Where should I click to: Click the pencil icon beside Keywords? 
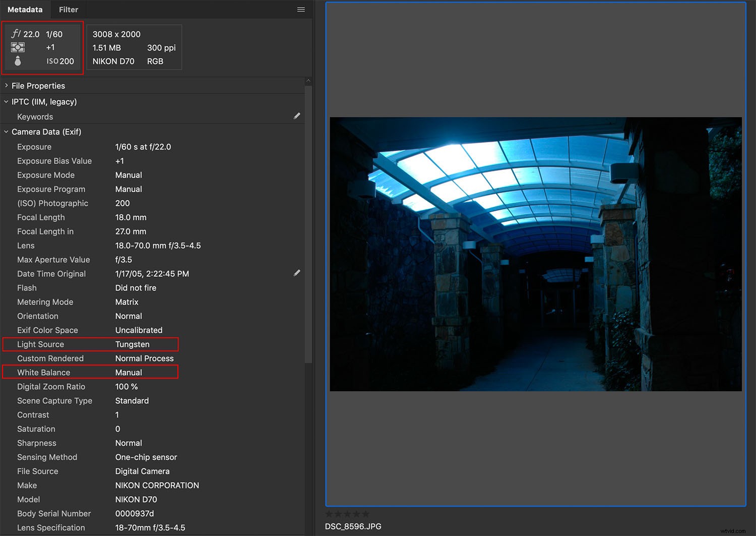[297, 116]
